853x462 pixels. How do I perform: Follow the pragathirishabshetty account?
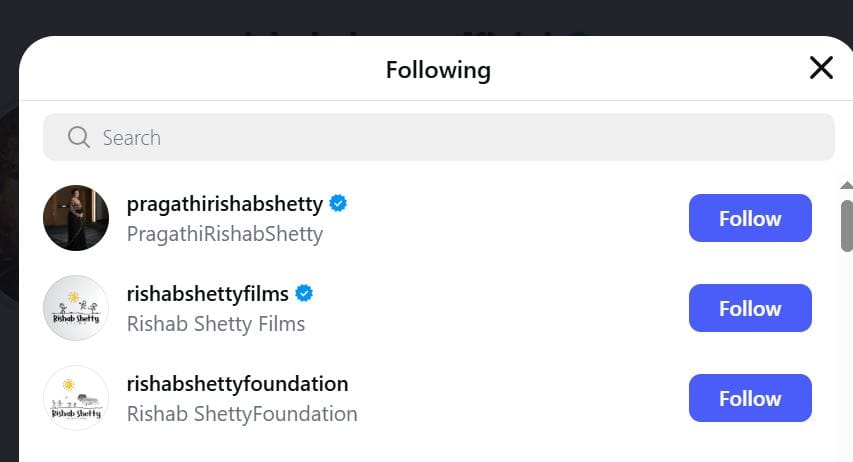tap(750, 218)
